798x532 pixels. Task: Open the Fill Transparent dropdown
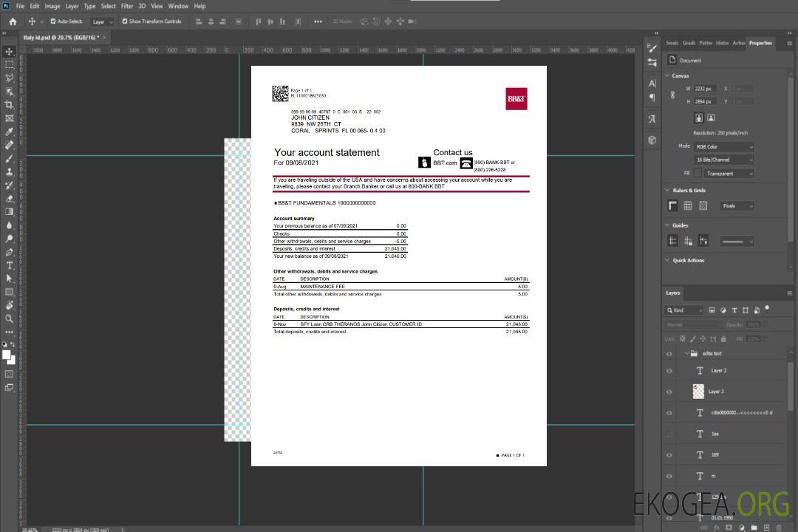coord(729,174)
